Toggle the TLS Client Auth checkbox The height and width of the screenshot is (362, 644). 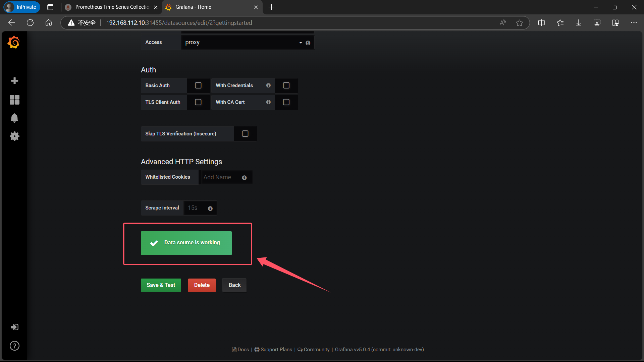198,102
